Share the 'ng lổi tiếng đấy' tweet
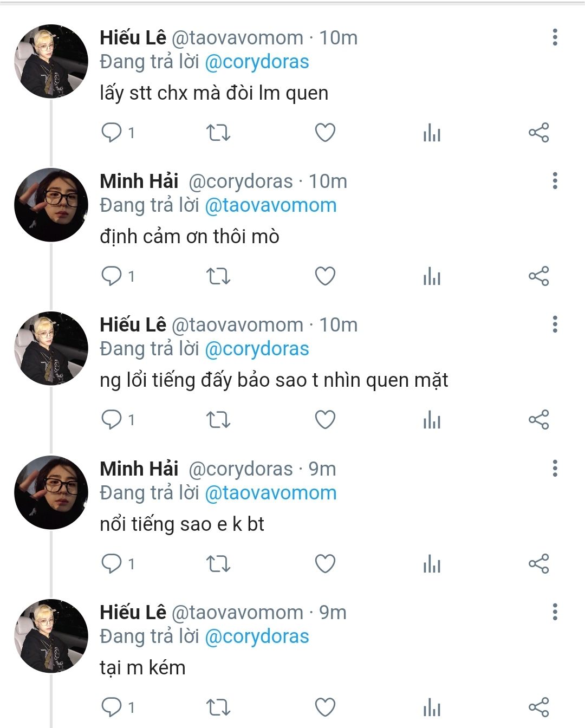 click(x=538, y=420)
